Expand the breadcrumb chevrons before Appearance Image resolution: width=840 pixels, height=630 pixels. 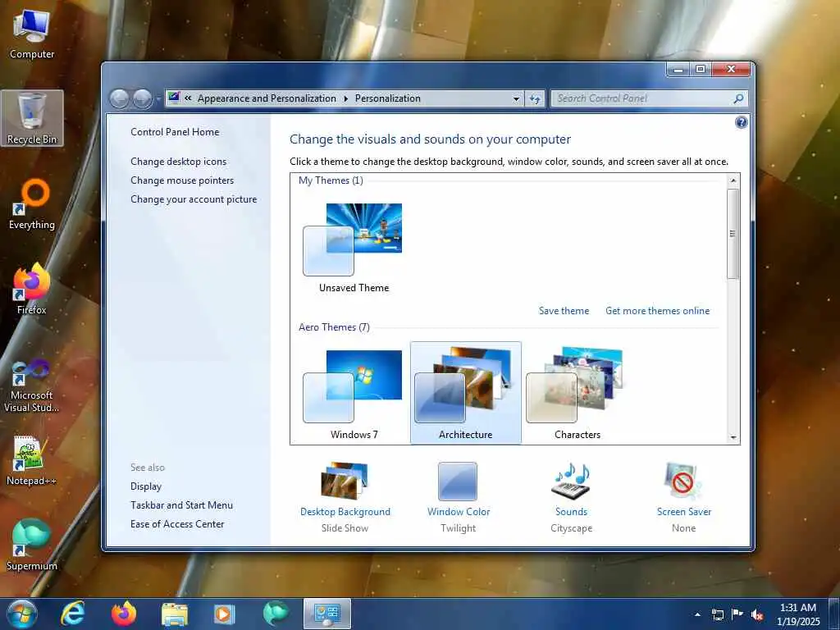(188, 98)
